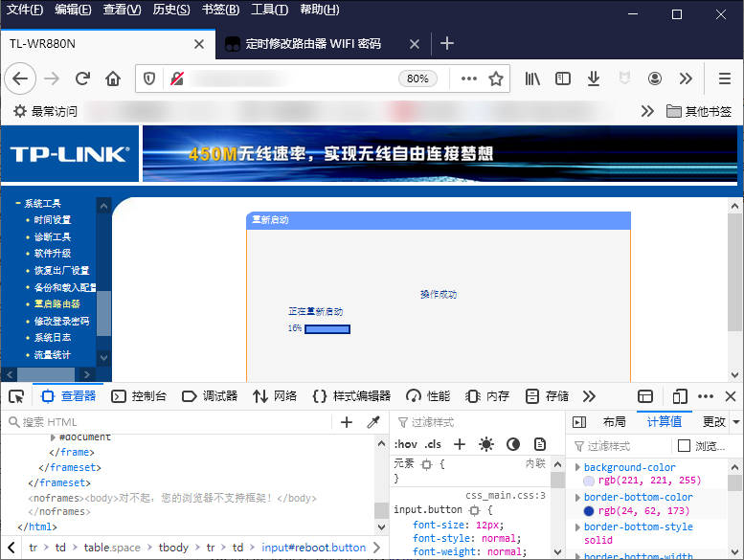Toggle print media simulation icon
The width and height of the screenshot is (744, 560).
point(540,444)
